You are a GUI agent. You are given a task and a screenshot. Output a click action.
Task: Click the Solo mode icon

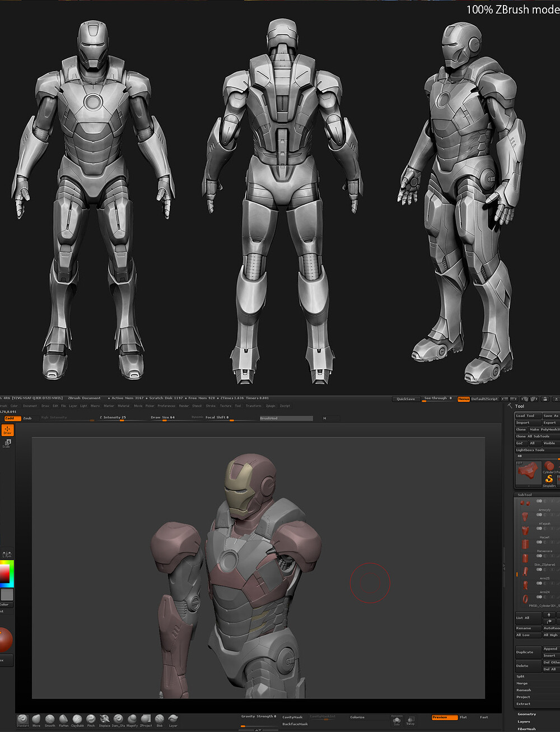[396, 720]
